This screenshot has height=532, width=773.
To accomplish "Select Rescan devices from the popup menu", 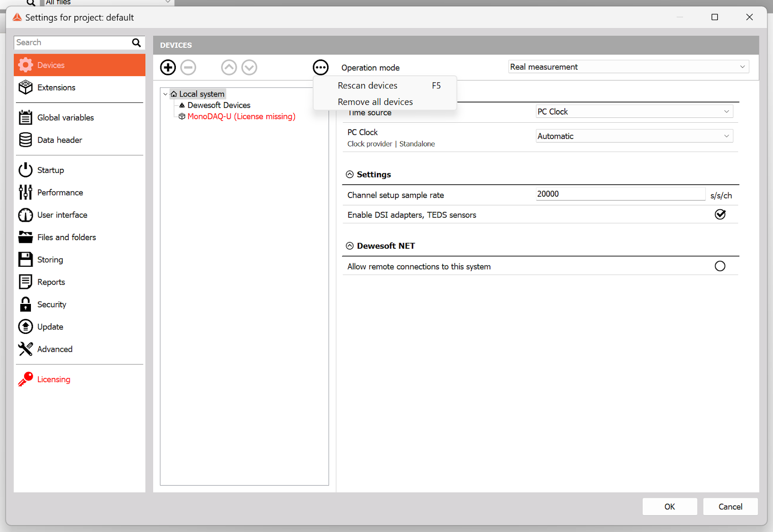I will (x=385, y=86).
